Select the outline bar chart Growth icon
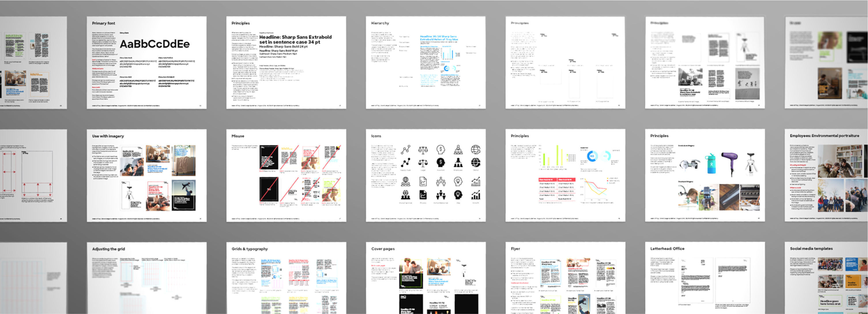The image size is (868, 314). coord(475,182)
